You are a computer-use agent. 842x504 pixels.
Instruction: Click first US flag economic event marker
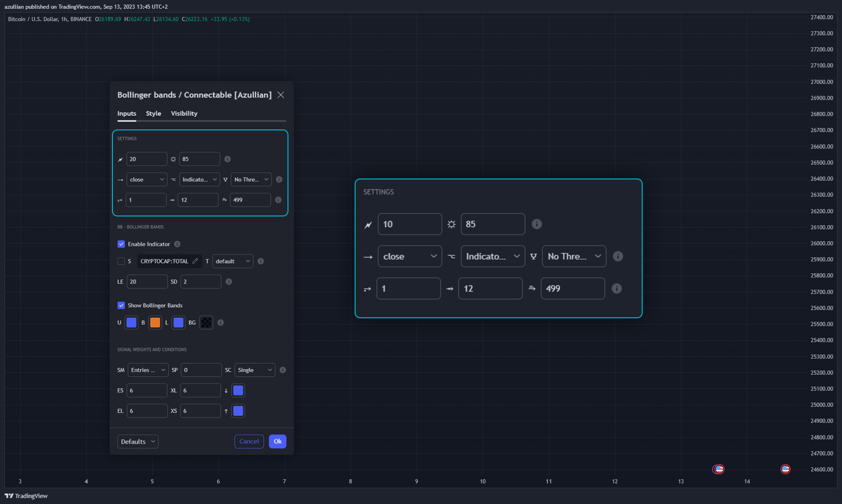719,469
